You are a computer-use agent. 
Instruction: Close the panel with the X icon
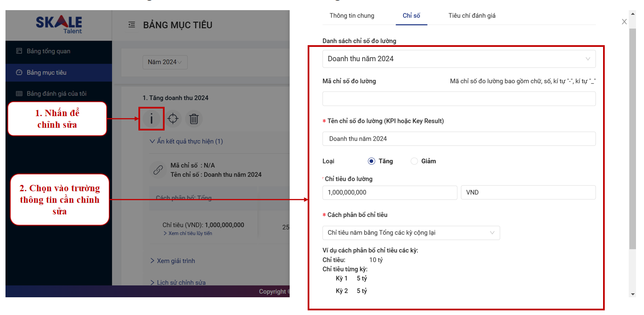pos(624,22)
